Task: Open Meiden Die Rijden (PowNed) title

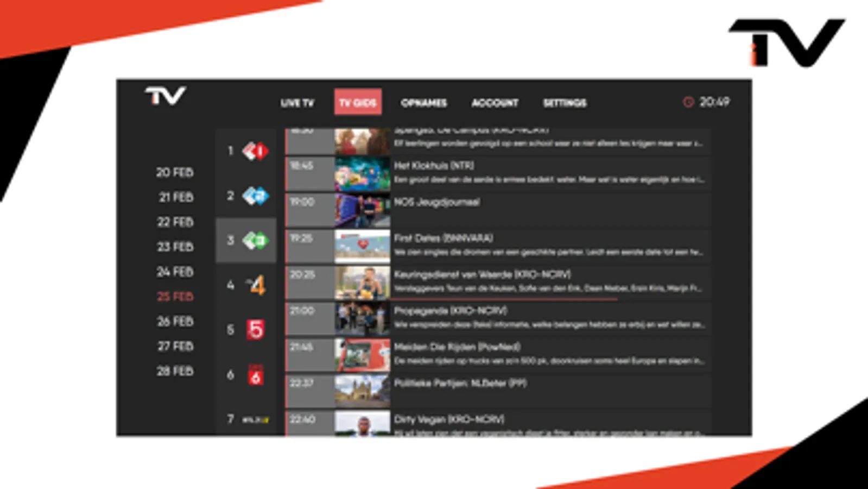Action: 457,347
